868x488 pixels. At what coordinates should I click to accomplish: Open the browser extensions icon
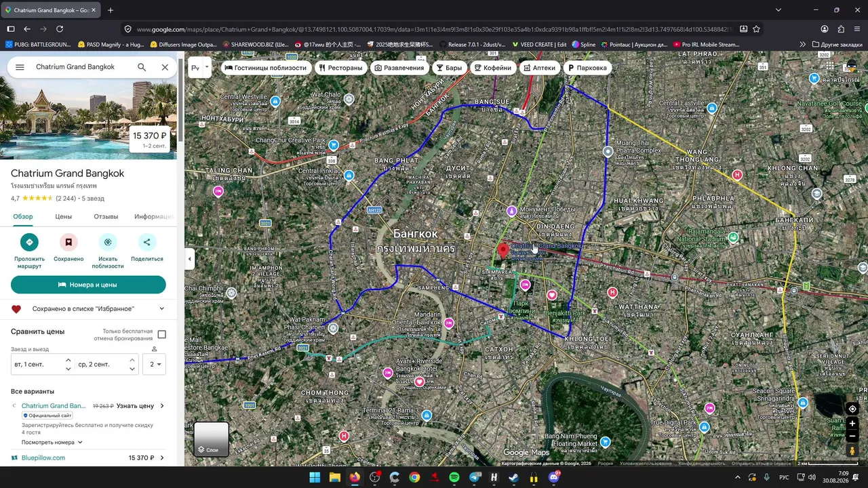[841, 29]
